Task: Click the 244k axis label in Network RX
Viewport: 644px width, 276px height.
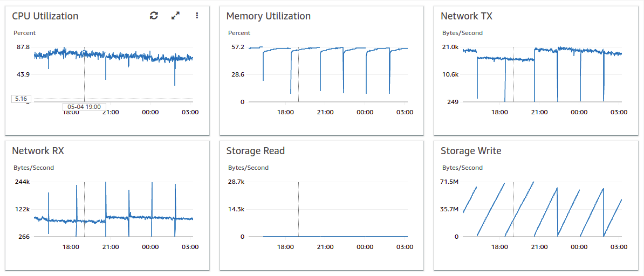Action: click(x=21, y=182)
